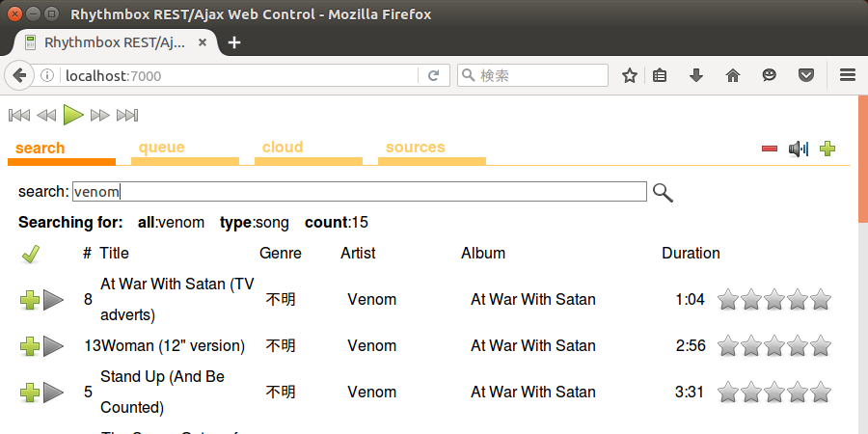Add 'At War With Satan (TV adverts)' to queue

[30, 300]
